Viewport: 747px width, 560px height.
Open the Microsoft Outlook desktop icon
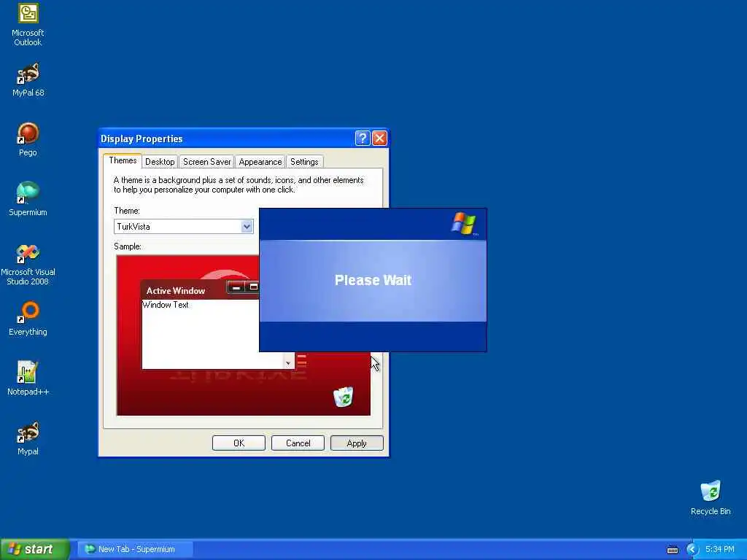(28, 24)
